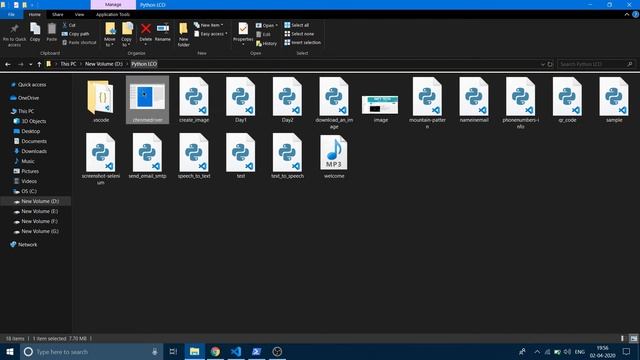Click the red Delete icon

146,29
